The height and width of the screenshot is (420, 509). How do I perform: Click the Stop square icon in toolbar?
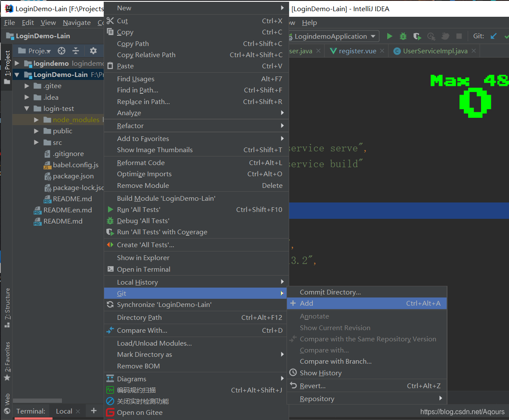pos(459,36)
